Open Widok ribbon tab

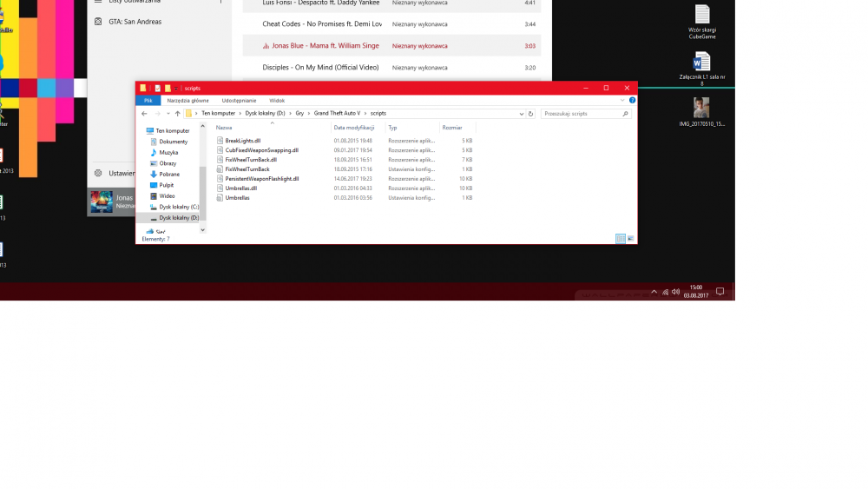(x=277, y=101)
